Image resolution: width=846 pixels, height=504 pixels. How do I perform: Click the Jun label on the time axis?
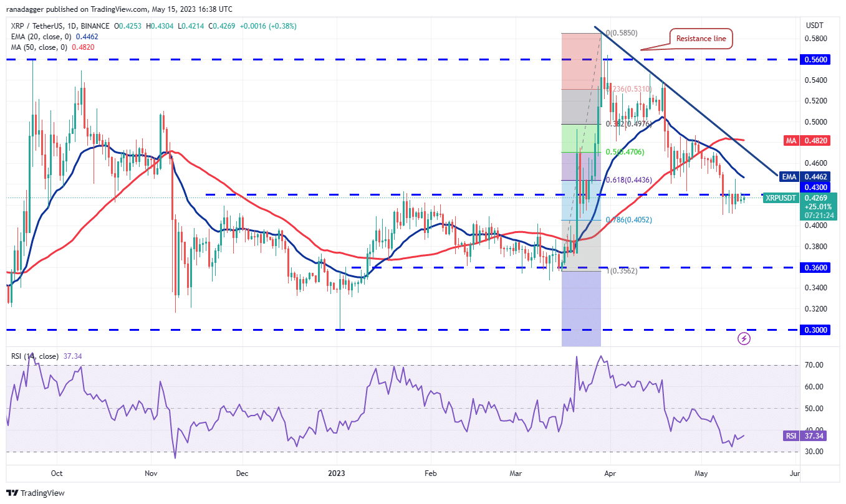point(794,474)
